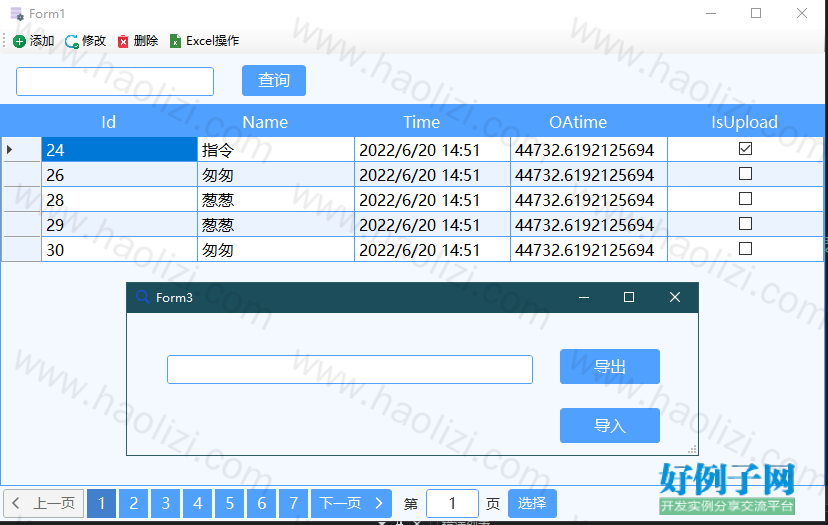
Task: Click the 修改 toolbar label
Action: (x=94, y=41)
